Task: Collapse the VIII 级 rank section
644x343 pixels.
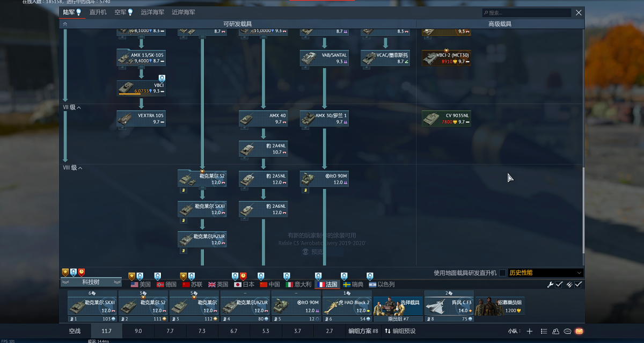Action: click(72, 168)
